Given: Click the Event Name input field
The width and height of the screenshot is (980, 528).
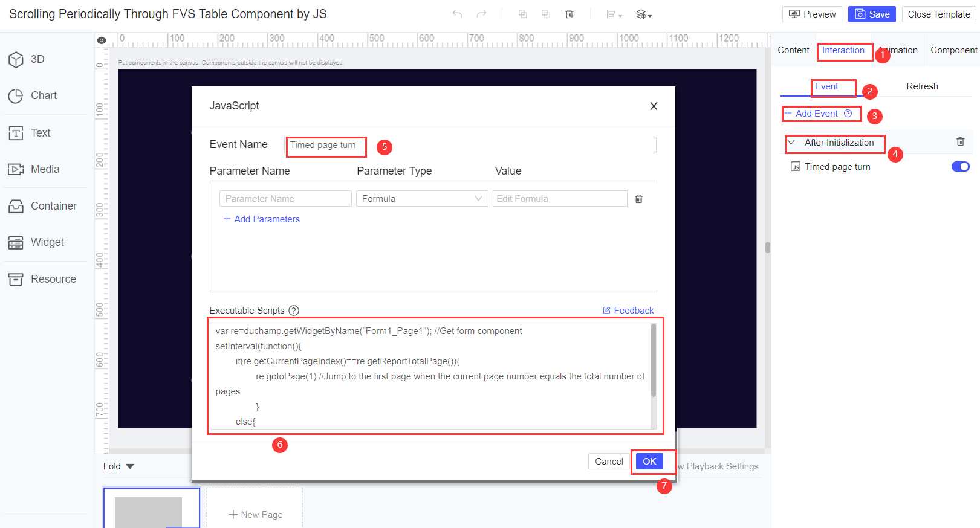Looking at the screenshot, I should pyautogui.click(x=470, y=145).
